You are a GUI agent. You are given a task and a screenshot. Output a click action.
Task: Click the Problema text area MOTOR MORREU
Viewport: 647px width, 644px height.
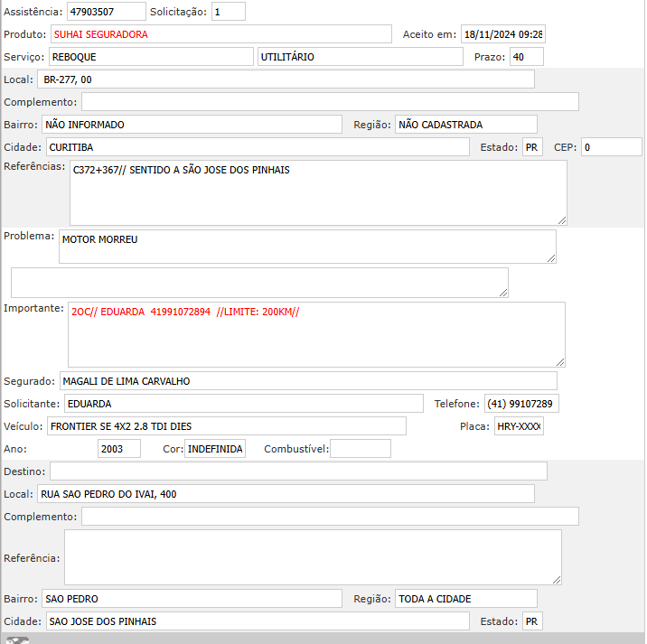(x=307, y=247)
